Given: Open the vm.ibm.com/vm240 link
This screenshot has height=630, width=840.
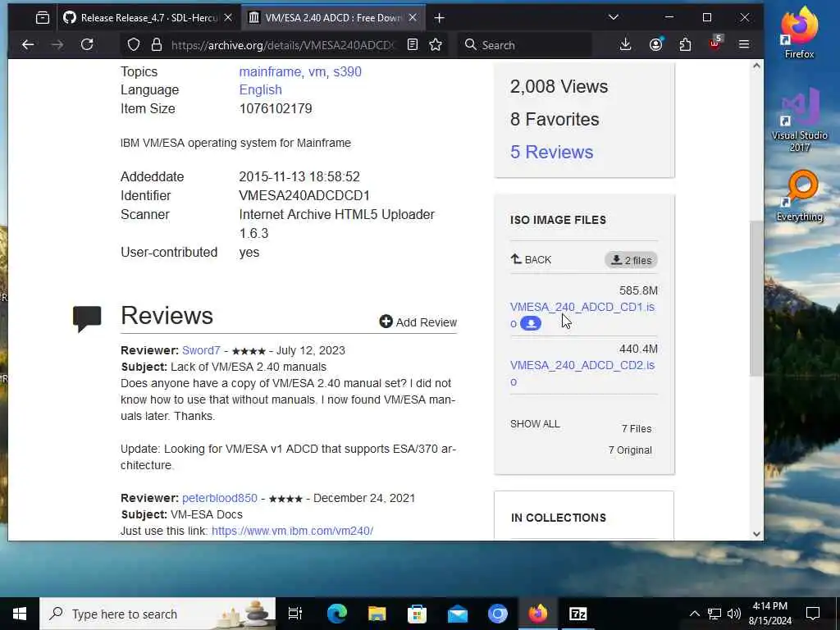Looking at the screenshot, I should click(x=292, y=531).
